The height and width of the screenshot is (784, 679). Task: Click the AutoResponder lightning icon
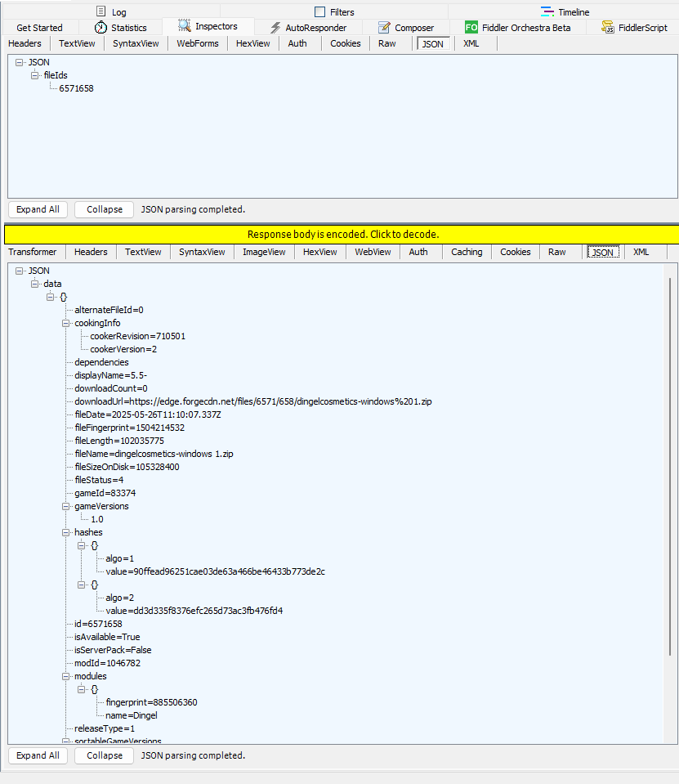click(x=275, y=28)
